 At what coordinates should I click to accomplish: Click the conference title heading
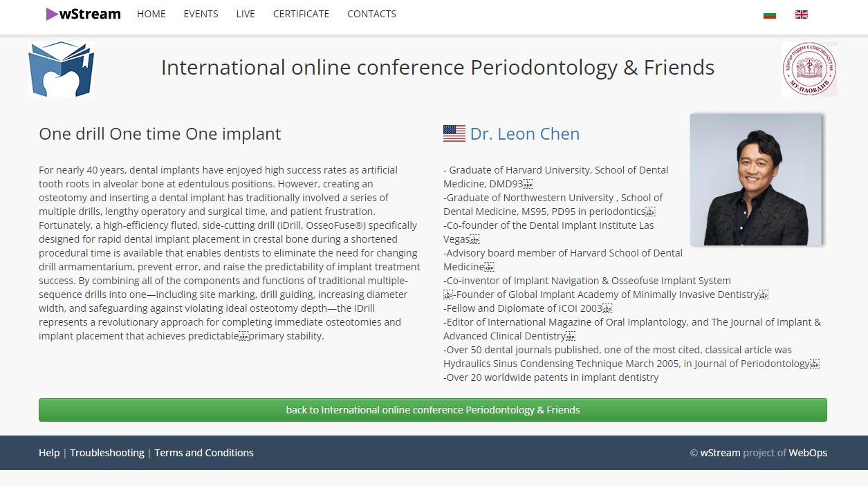pos(438,68)
